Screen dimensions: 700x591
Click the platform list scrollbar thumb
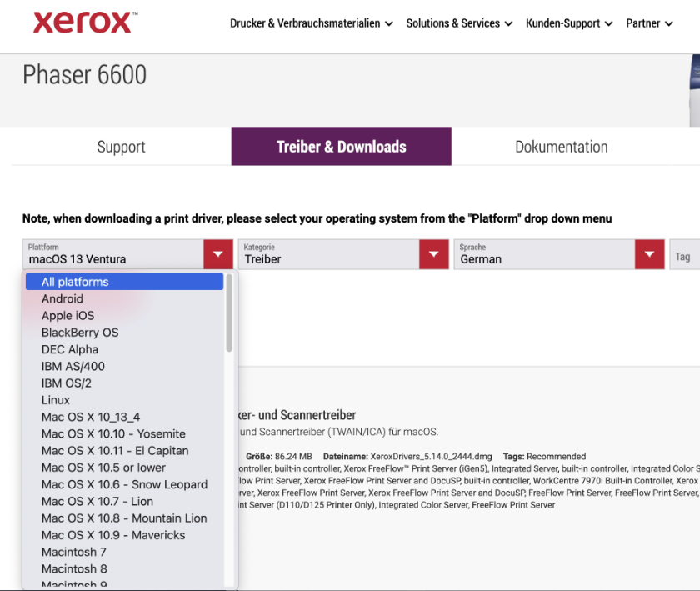tap(229, 313)
